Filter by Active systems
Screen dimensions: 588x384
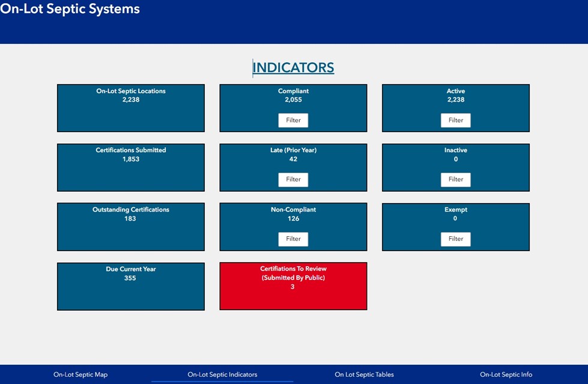click(x=456, y=120)
